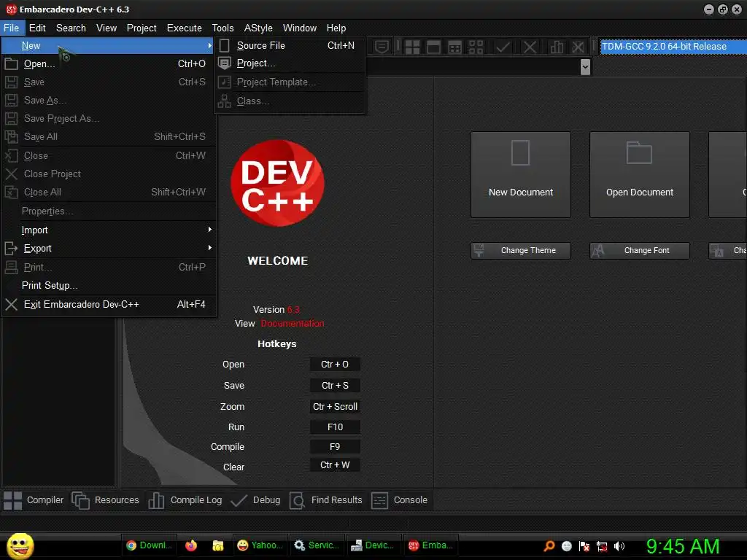Screen dimensions: 747x560
Task: Click the Compile & Run toolbar icon
Action: 455,47
